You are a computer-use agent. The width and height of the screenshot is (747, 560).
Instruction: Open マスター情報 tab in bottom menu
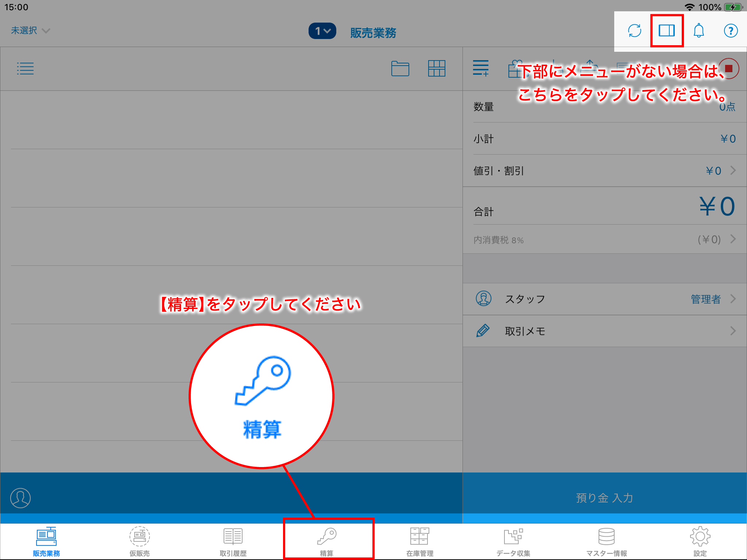pos(607,542)
